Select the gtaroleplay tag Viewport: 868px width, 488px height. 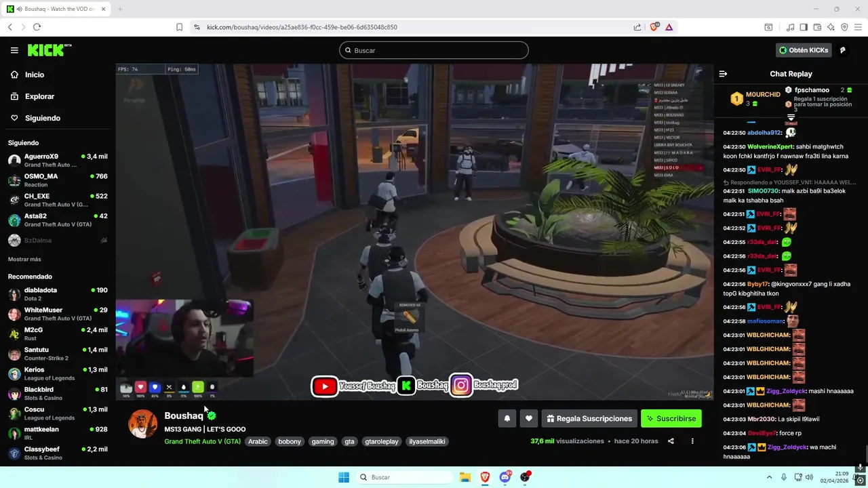point(382,441)
